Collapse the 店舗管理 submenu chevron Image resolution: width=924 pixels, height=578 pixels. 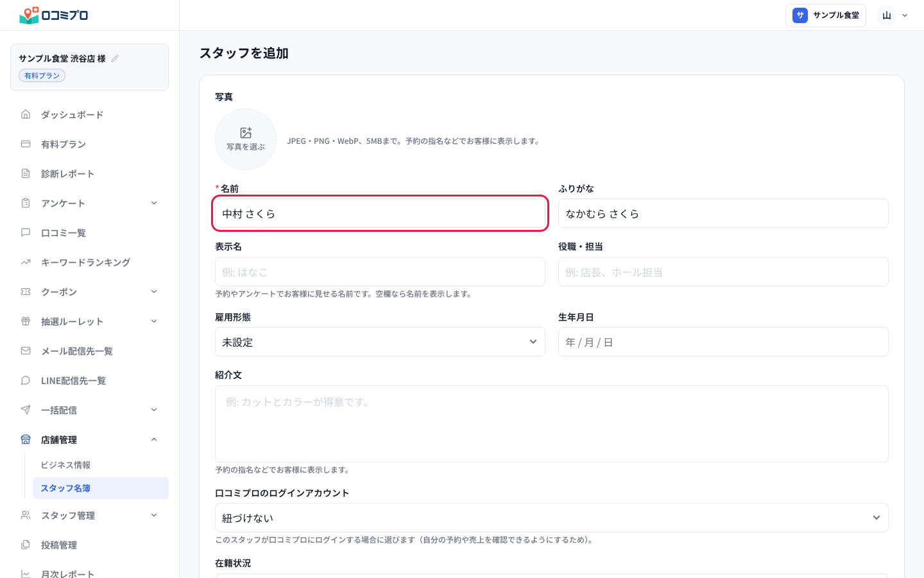coord(154,439)
